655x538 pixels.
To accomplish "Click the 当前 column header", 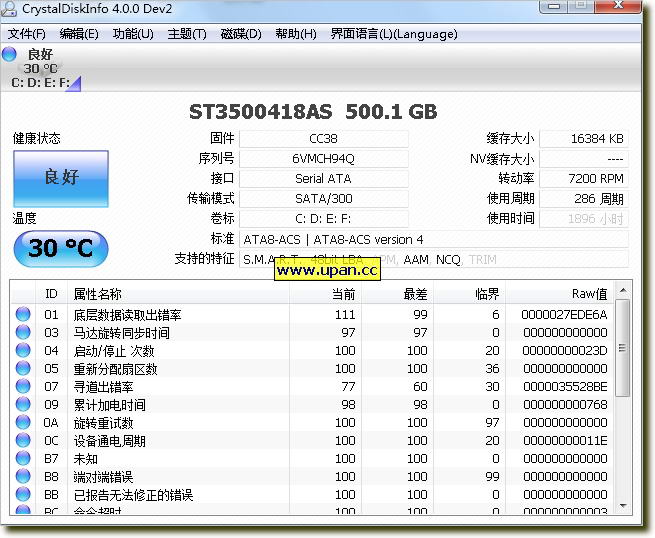I will pos(325,294).
